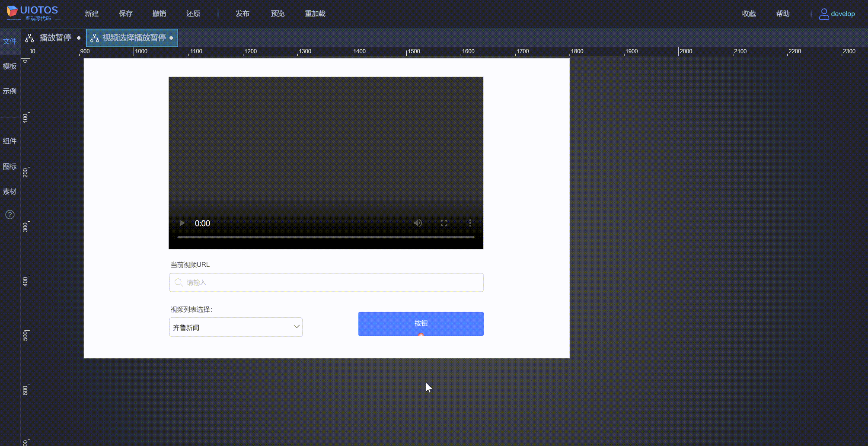Click the question mark help icon in sidebar

10,214
